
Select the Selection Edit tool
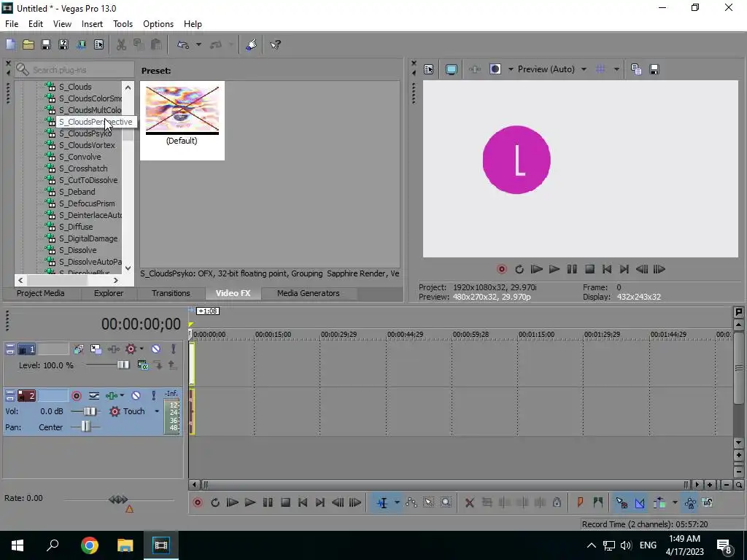428,502
